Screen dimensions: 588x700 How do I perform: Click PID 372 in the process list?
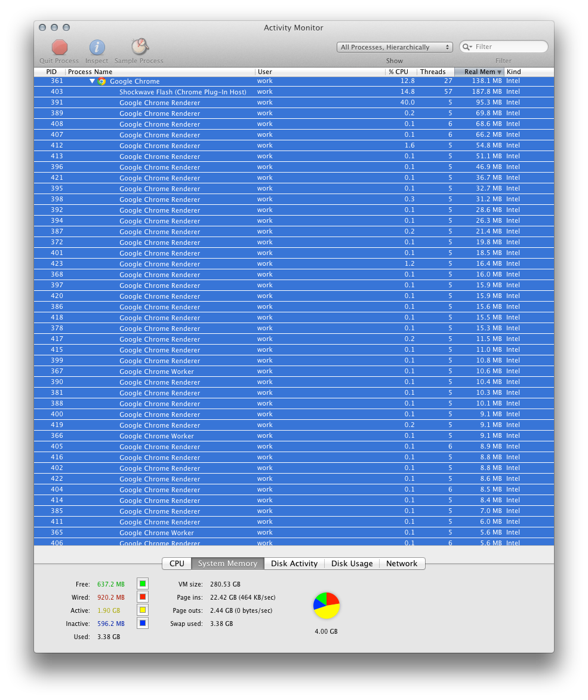[57, 242]
